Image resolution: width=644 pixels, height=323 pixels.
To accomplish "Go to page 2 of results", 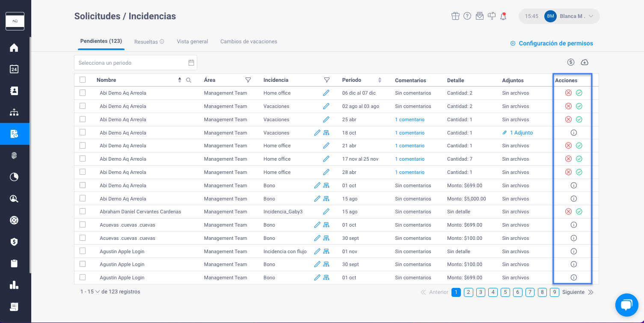I will 469,292.
